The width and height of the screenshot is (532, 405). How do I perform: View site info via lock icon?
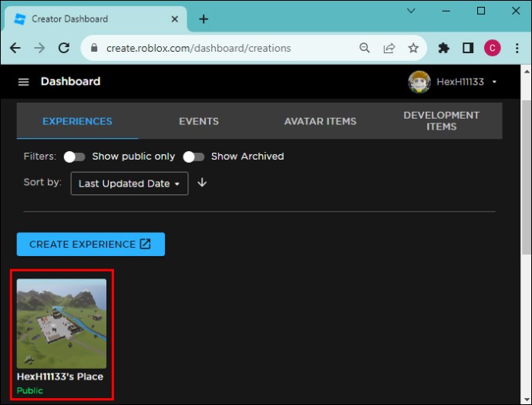(x=94, y=48)
